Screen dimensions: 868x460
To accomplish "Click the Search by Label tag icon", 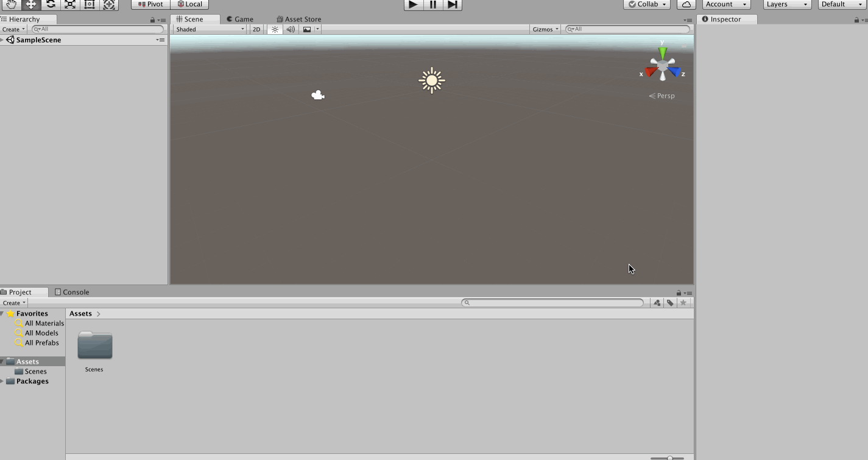I will click(670, 303).
